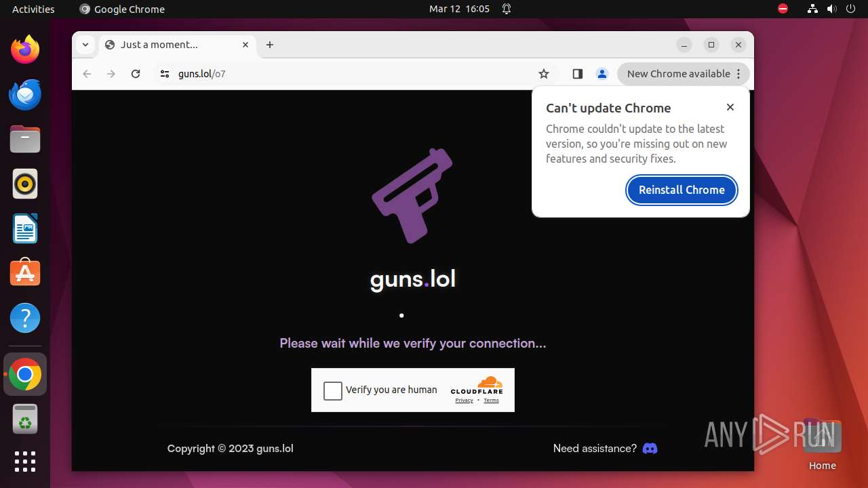Select the Just a moment... tab
The width and height of the screenshot is (868, 488).
click(x=178, y=45)
